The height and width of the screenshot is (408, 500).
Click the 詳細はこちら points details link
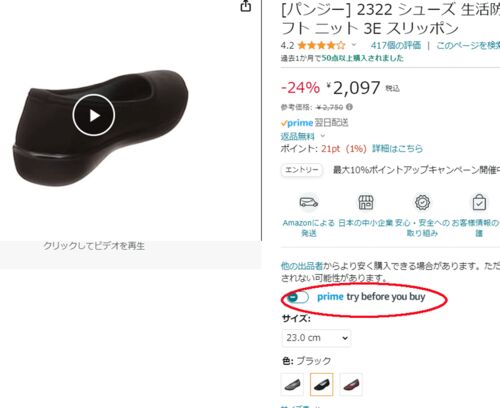[x=397, y=148]
